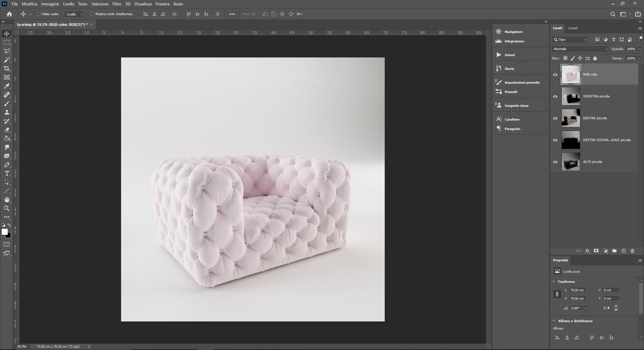Open the Finestra menu
Screen dimensions: 644x350
tap(162, 4)
